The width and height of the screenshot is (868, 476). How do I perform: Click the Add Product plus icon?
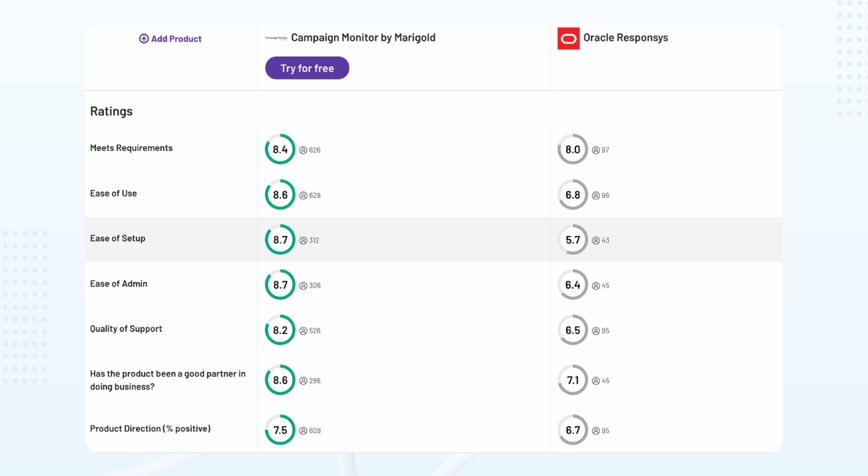pos(144,39)
